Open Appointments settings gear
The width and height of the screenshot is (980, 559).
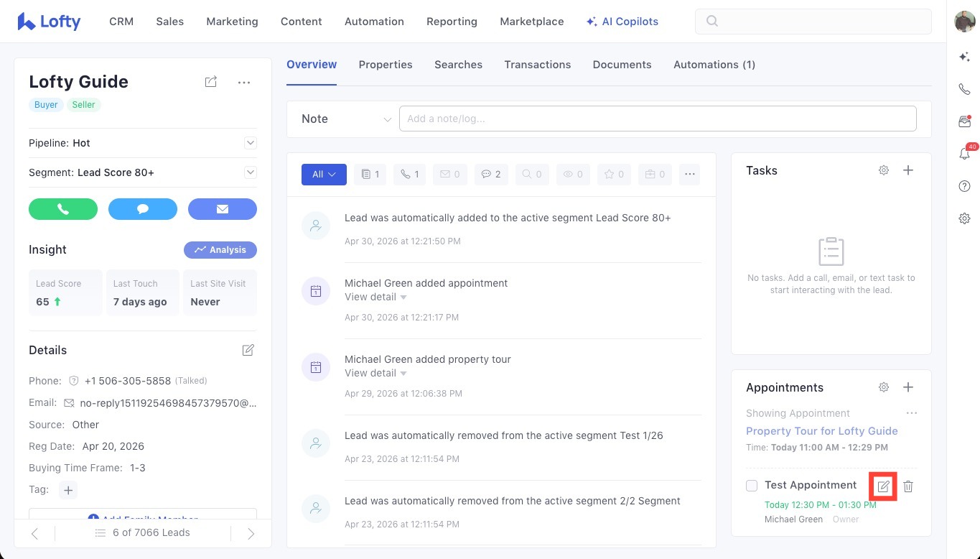tap(884, 387)
